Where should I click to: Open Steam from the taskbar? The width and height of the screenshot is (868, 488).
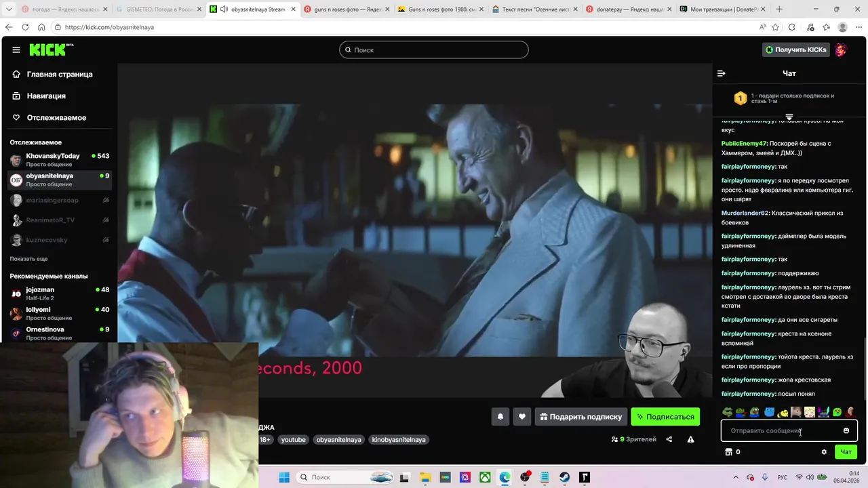pos(565,477)
